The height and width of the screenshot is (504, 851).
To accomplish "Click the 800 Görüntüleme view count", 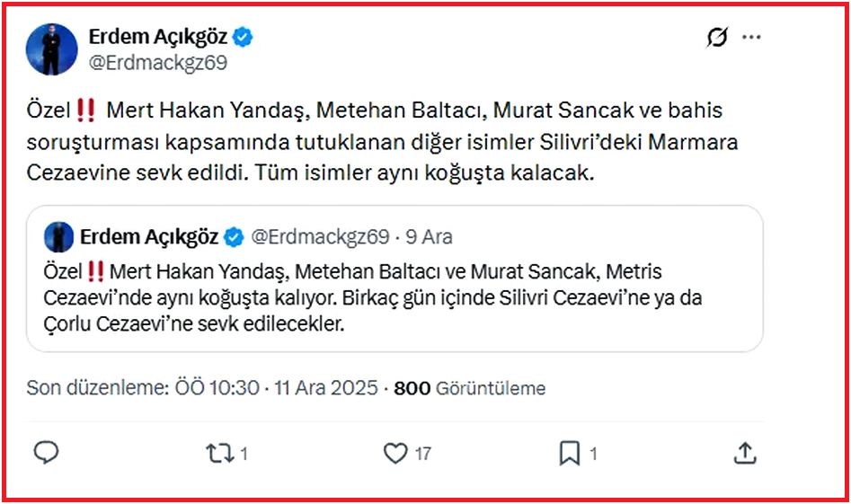I will [470, 388].
